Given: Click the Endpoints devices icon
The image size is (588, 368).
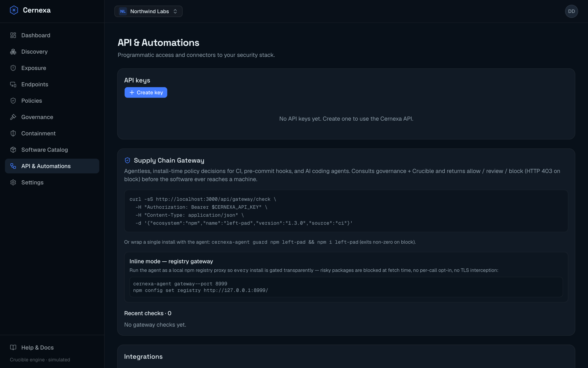Looking at the screenshot, I should click(x=13, y=84).
